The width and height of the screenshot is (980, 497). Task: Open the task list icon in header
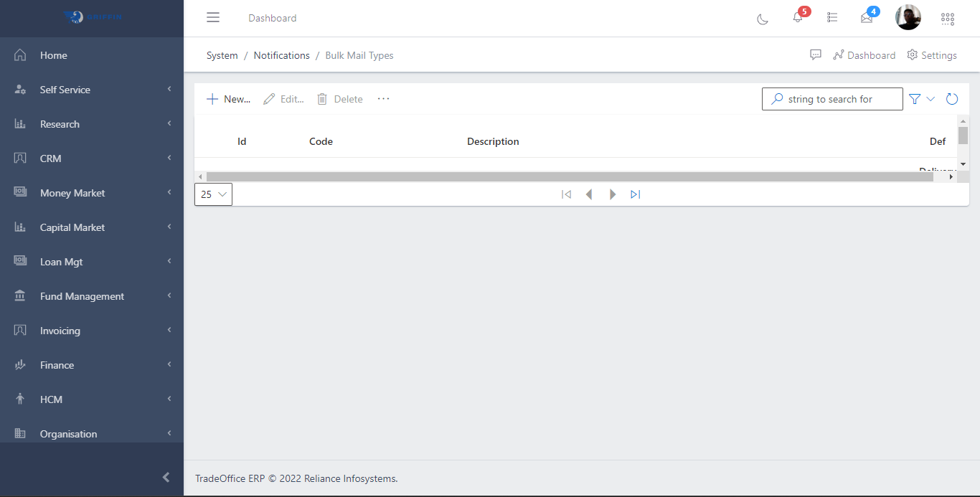(832, 18)
